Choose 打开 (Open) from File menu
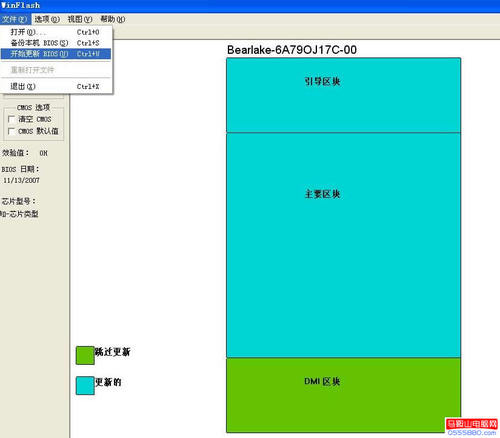The height and width of the screenshot is (438, 500). [x=56, y=32]
